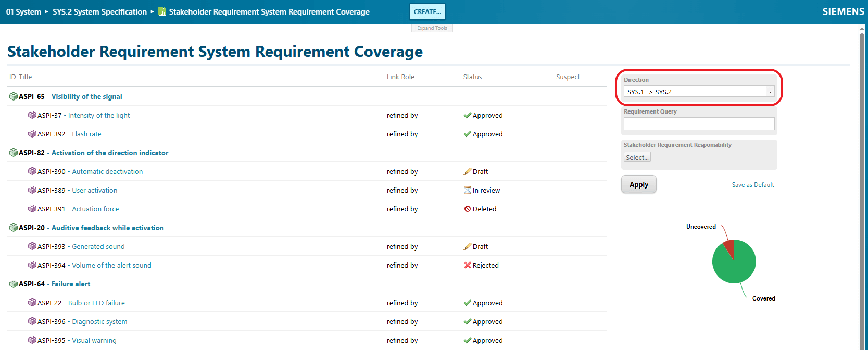Go to SYS.2 System Specification breadcrumb
The height and width of the screenshot is (350, 868).
click(99, 12)
